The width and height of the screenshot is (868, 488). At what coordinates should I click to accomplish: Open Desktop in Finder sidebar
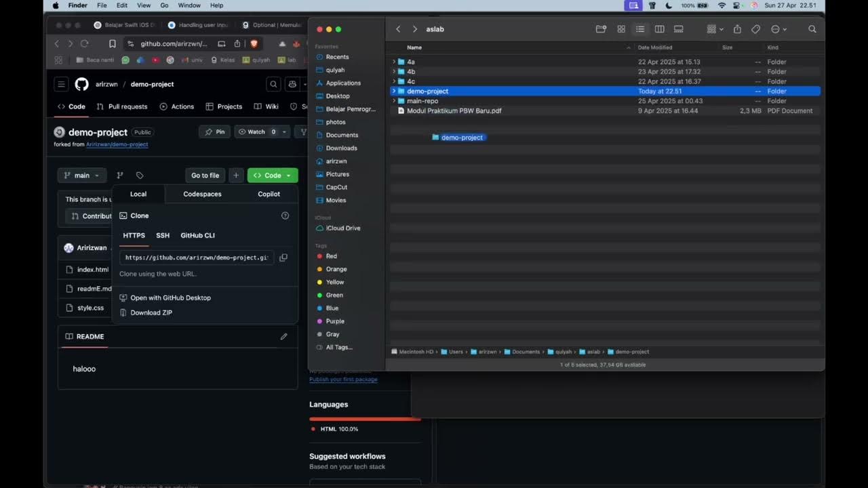[x=338, y=96]
